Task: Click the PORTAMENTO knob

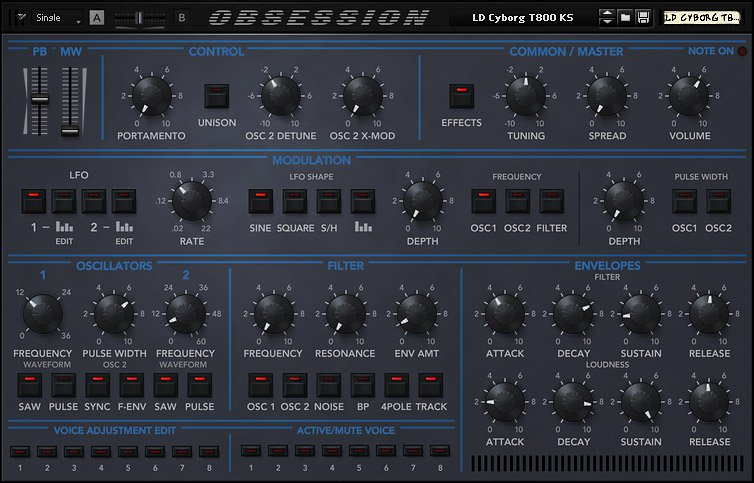Action: pyautogui.click(x=151, y=96)
